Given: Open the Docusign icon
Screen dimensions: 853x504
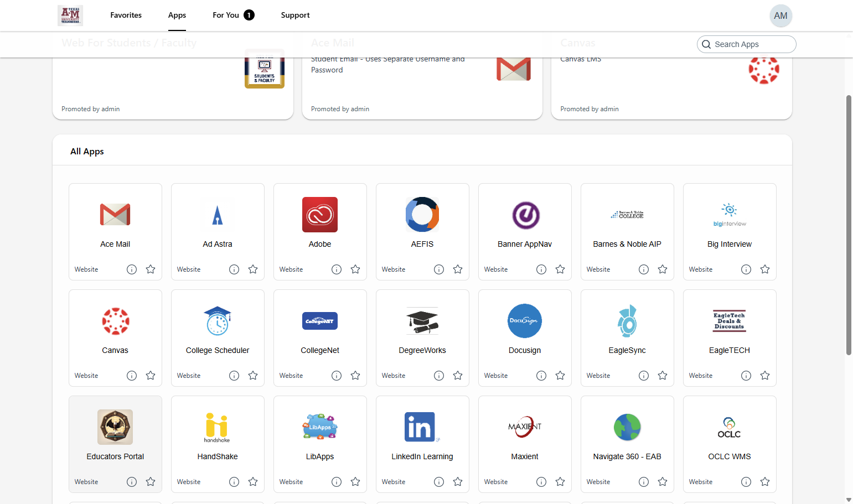Looking at the screenshot, I should point(525,321).
